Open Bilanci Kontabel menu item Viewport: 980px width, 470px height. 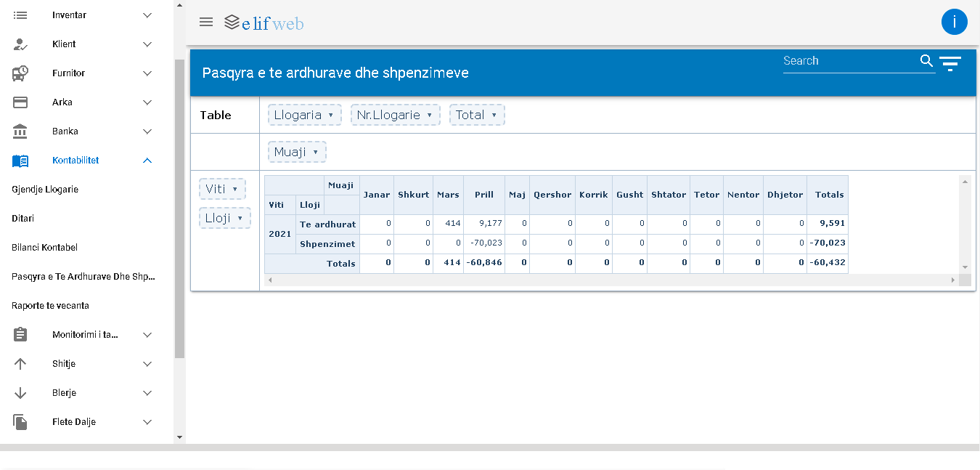(x=44, y=248)
